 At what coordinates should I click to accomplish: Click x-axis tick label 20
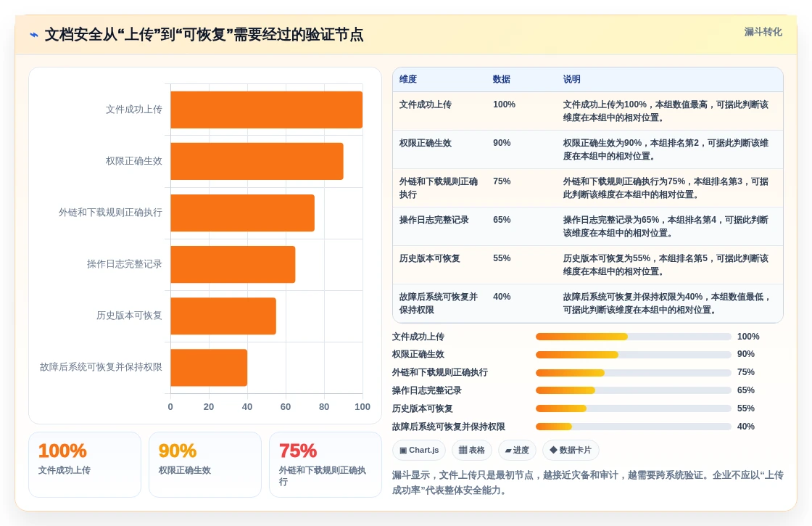point(209,407)
